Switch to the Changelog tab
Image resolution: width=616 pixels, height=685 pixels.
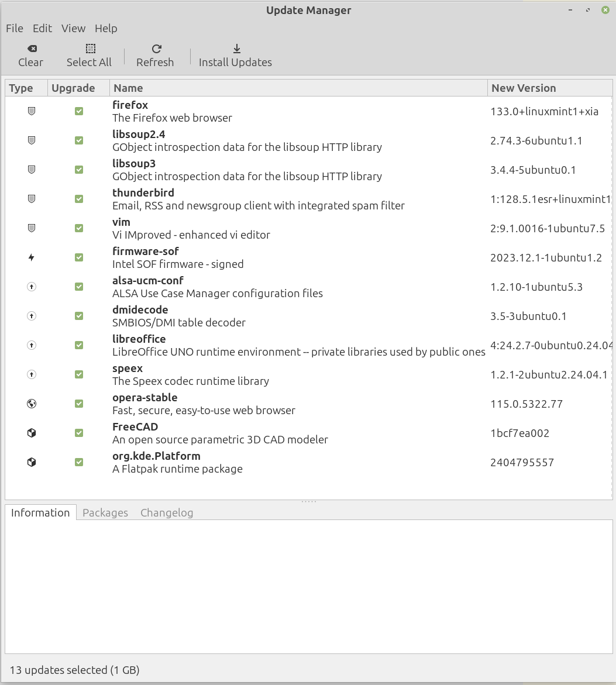(x=167, y=512)
